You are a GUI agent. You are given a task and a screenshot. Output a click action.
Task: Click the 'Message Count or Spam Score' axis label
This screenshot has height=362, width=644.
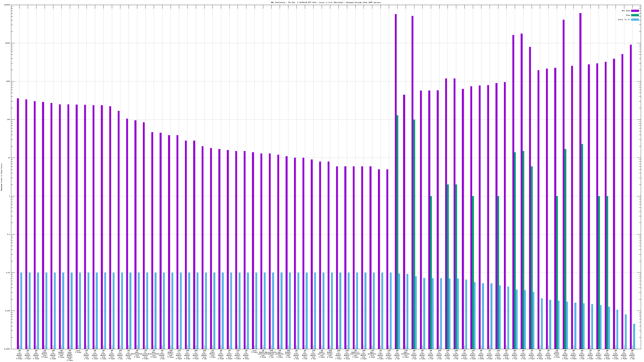pos(1,177)
